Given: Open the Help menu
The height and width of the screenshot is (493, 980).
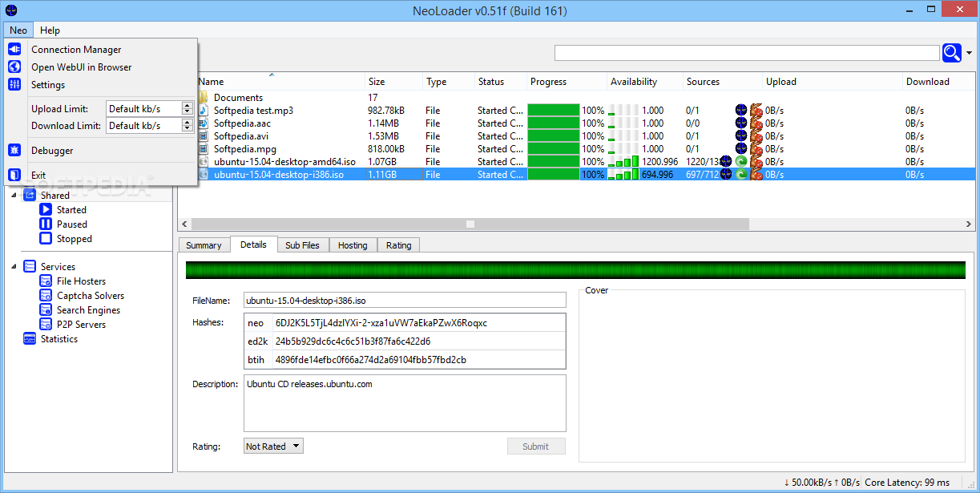Looking at the screenshot, I should [x=50, y=30].
